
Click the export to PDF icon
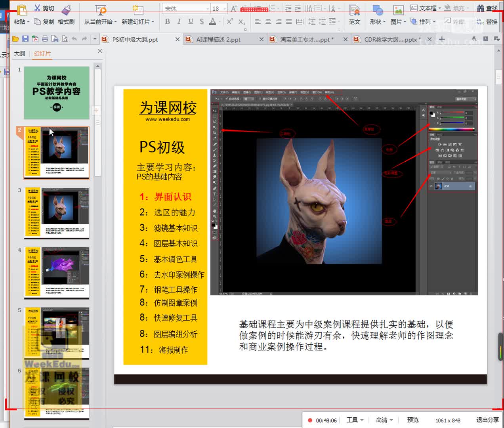tap(35, 39)
